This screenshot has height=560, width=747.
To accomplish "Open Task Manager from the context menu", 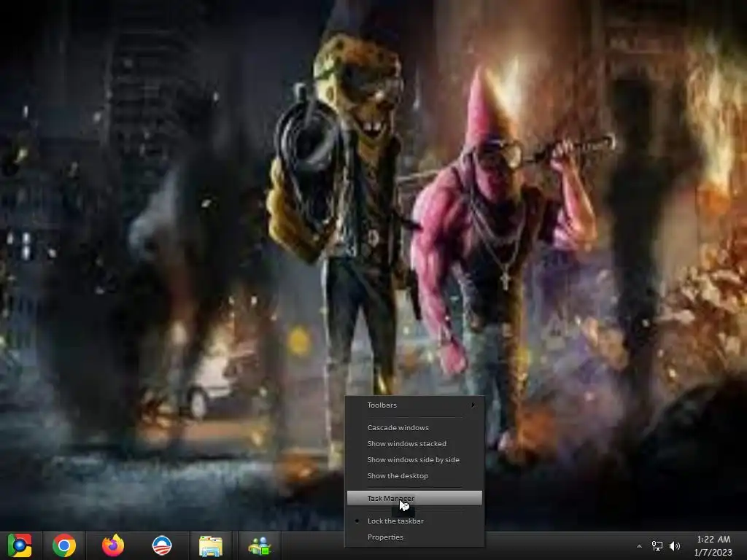I will click(414, 498).
